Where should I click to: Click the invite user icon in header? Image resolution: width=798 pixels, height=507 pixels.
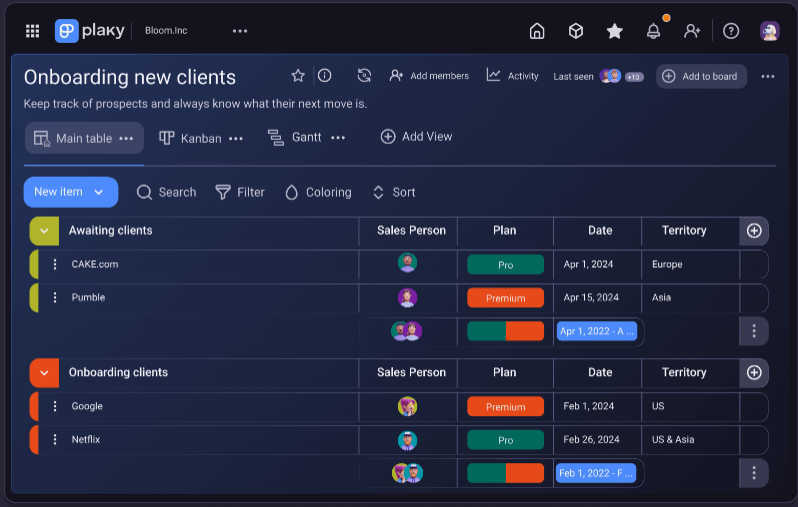pos(692,31)
